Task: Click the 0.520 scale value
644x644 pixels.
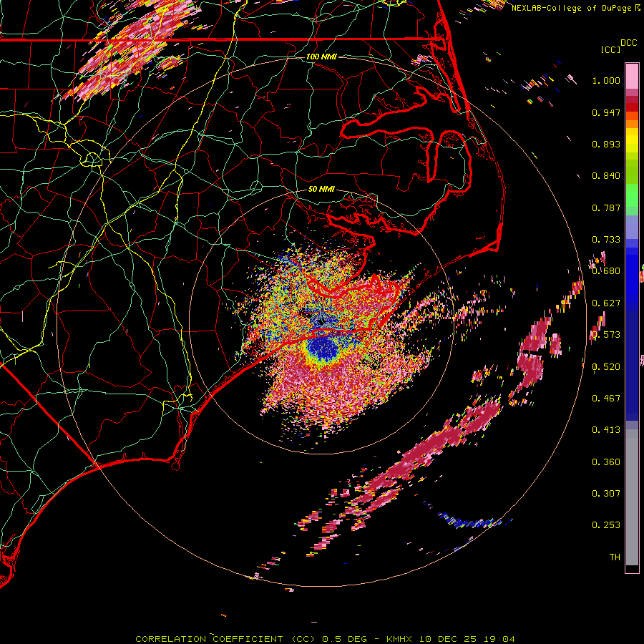Action: pos(606,367)
